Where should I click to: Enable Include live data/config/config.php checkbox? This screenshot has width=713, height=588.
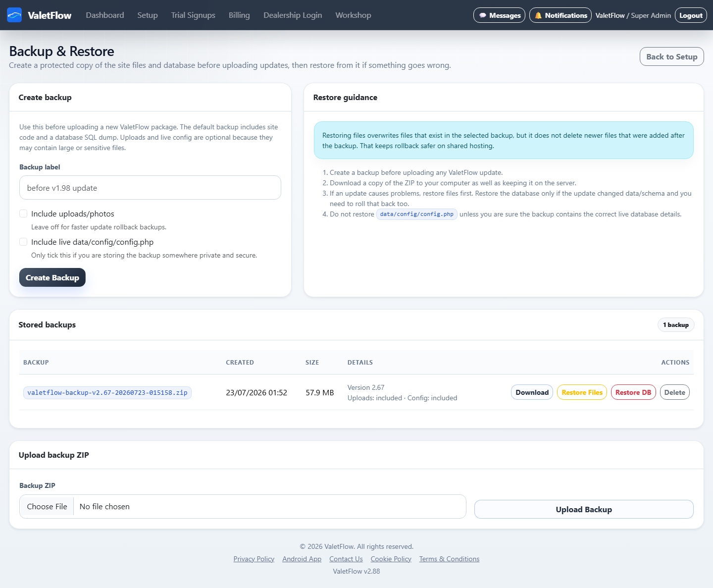pos(23,242)
